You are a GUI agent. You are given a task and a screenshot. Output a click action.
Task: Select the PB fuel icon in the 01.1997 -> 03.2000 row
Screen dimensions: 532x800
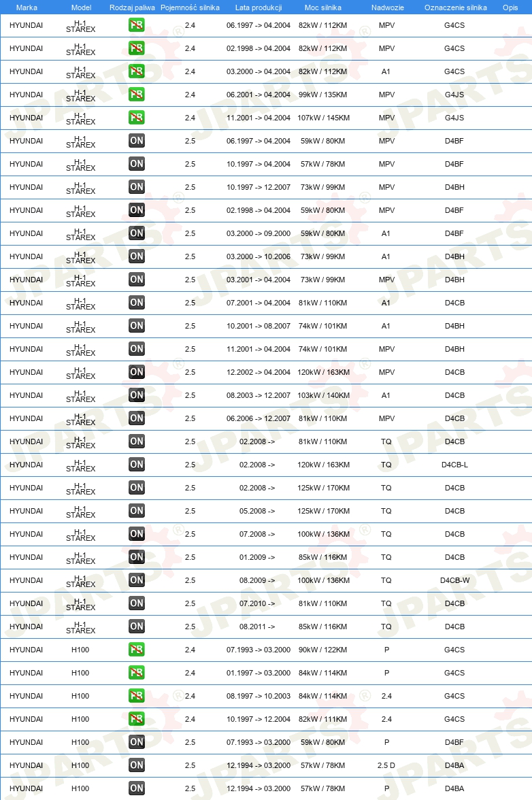(x=136, y=672)
